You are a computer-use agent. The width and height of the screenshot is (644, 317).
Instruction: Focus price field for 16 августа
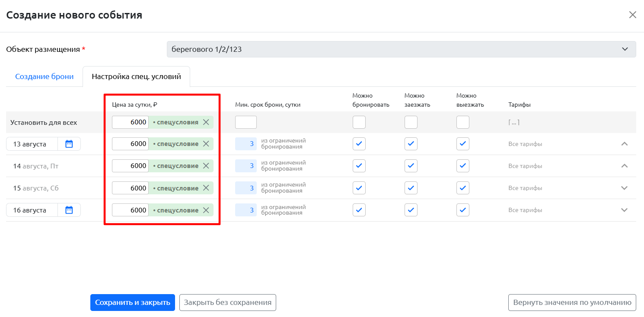tap(130, 210)
